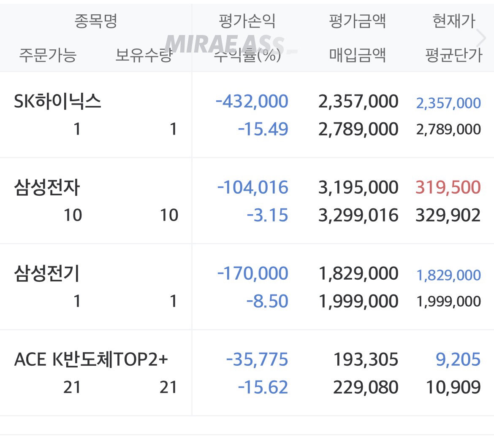Tap the right chevron to show more columns
The width and height of the screenshot is (494, 448).
481,38
